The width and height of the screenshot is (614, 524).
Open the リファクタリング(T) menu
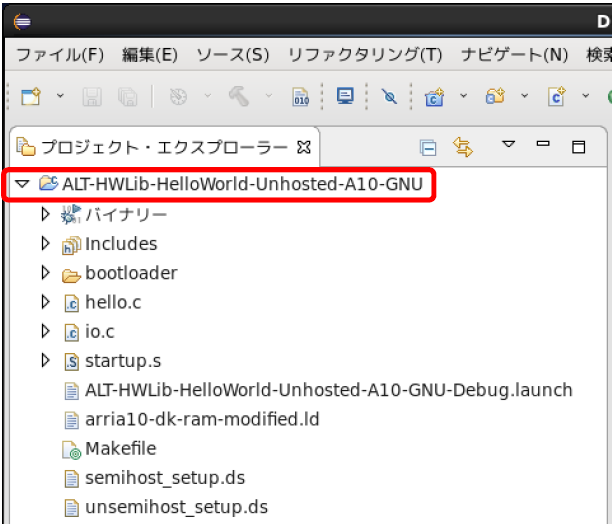click(x=364, y=54)
